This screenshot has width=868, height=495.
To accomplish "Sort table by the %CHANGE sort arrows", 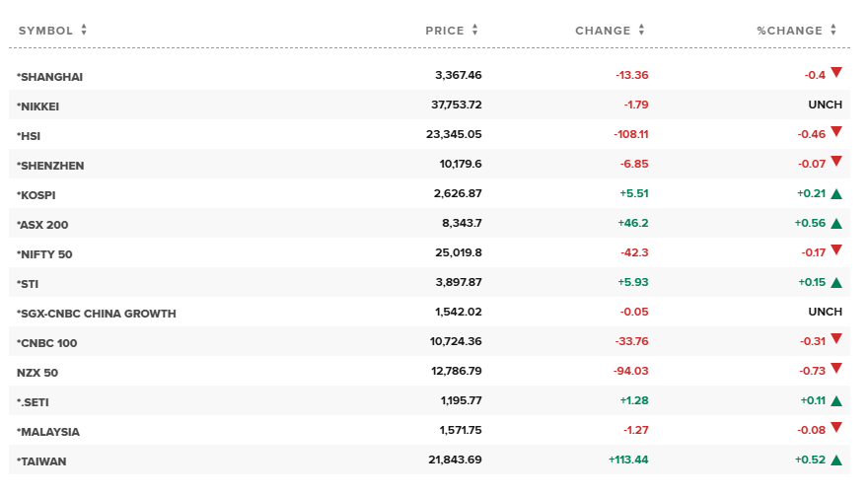I will (x=833, y=31).
